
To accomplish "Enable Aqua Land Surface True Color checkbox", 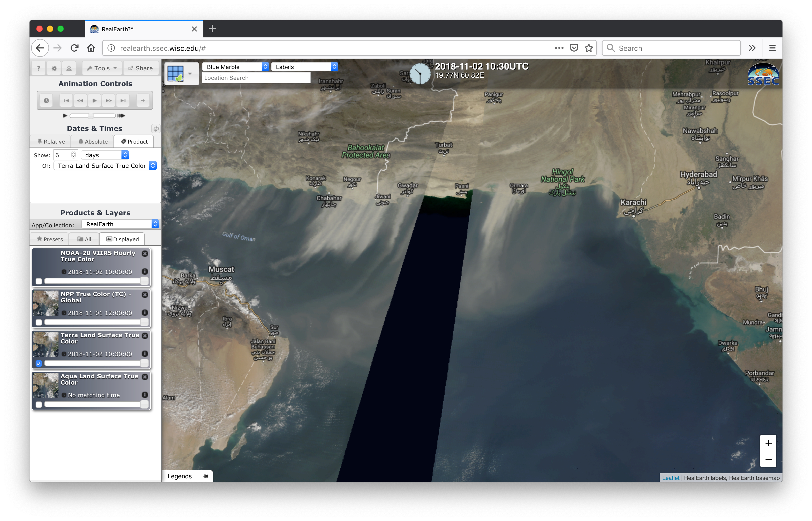I will (x=38, y=404).
